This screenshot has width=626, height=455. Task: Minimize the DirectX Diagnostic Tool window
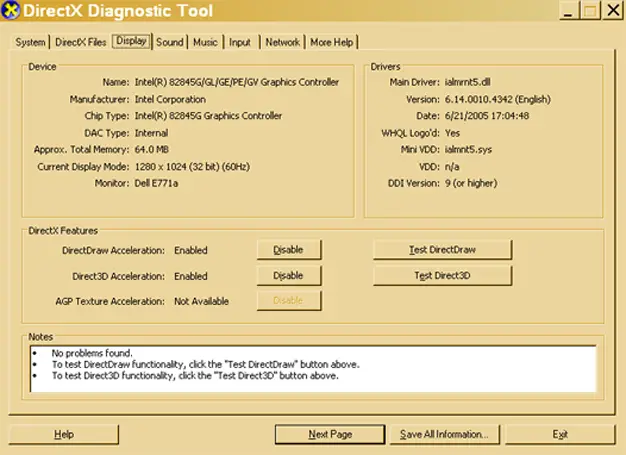click(x=568, y=10)
